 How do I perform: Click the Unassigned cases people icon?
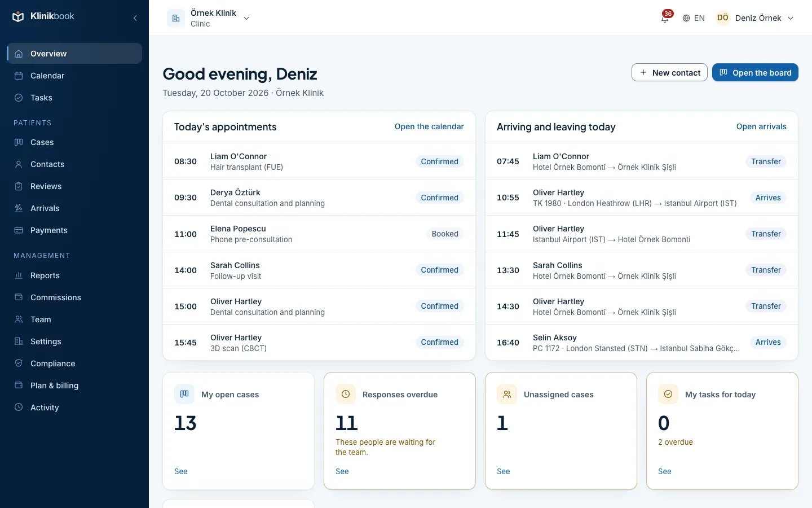pos(507,394)
